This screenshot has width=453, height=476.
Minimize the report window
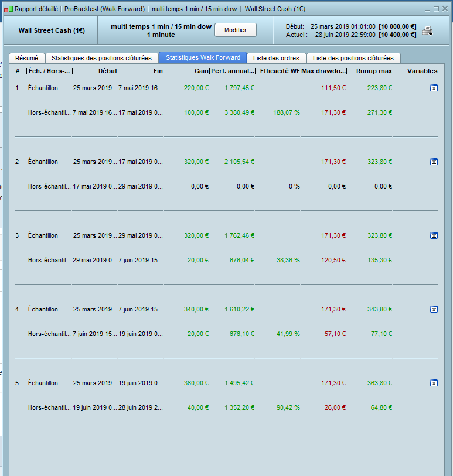pos(427,9)
